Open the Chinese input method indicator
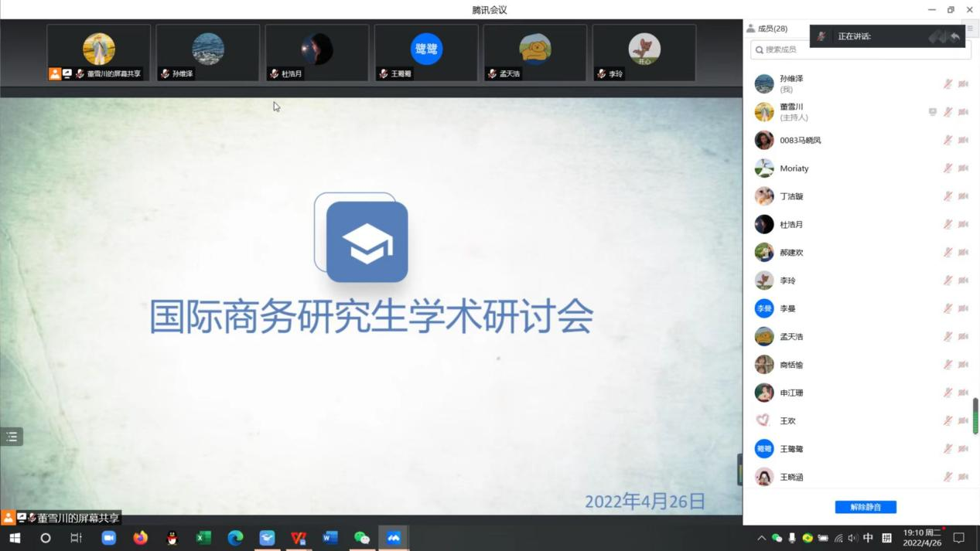Screen dimensions: 980x551 click(x=868, y=538)
